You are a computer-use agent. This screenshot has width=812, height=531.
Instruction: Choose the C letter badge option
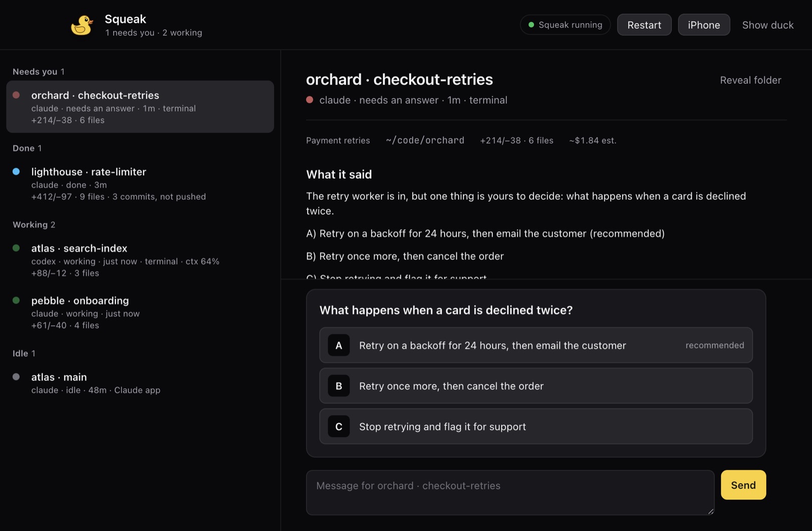click(339, 426)
